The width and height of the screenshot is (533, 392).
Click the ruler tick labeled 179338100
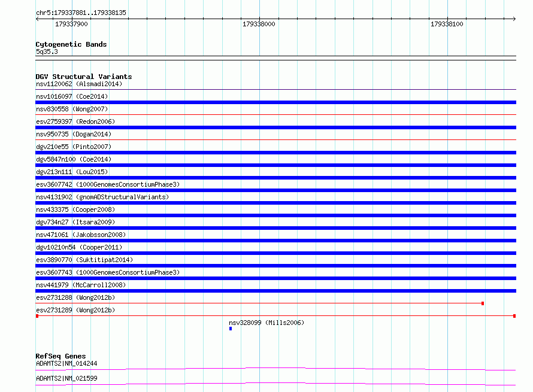point(447,24)
